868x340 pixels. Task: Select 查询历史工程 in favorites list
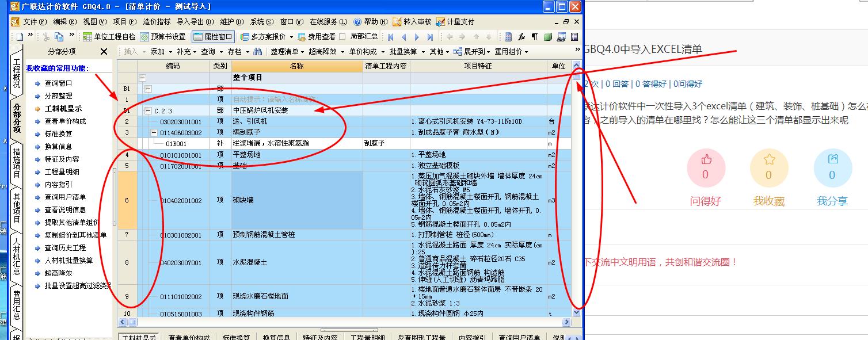(x=65, y=248)
